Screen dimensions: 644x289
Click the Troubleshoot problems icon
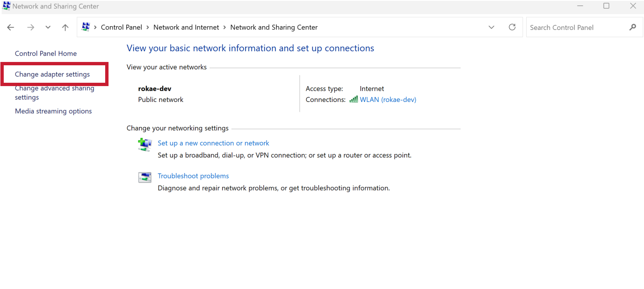click(x=145, y=178)
